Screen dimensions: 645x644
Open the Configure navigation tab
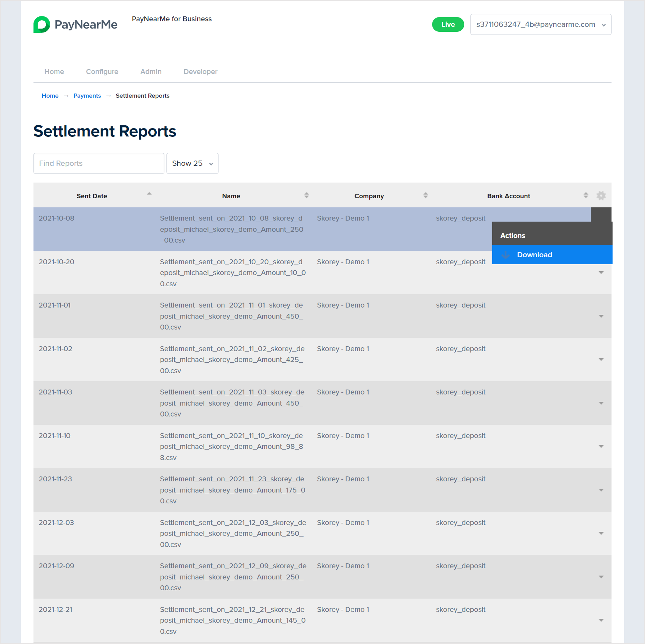point(102,71)
